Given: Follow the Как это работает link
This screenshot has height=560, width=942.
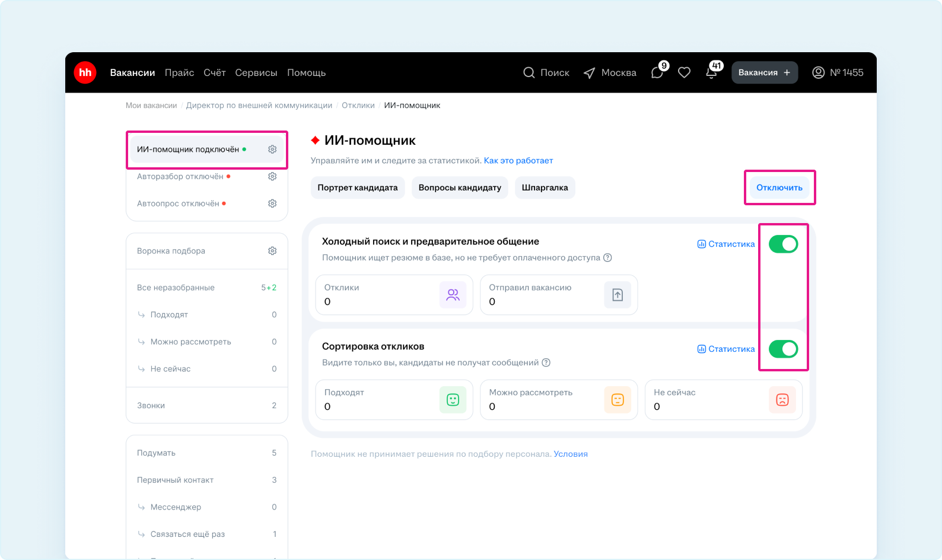Looking at the screenshot, I should 518,160.
